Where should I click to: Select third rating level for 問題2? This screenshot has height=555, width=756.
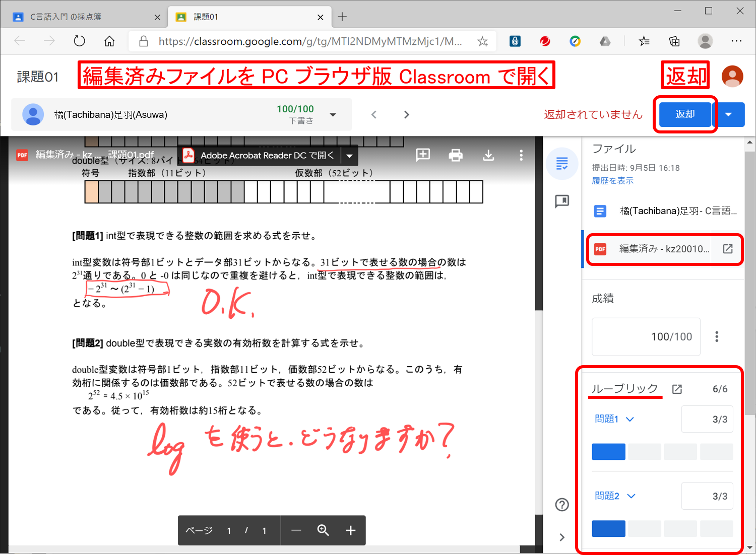[x=680, y=529]
